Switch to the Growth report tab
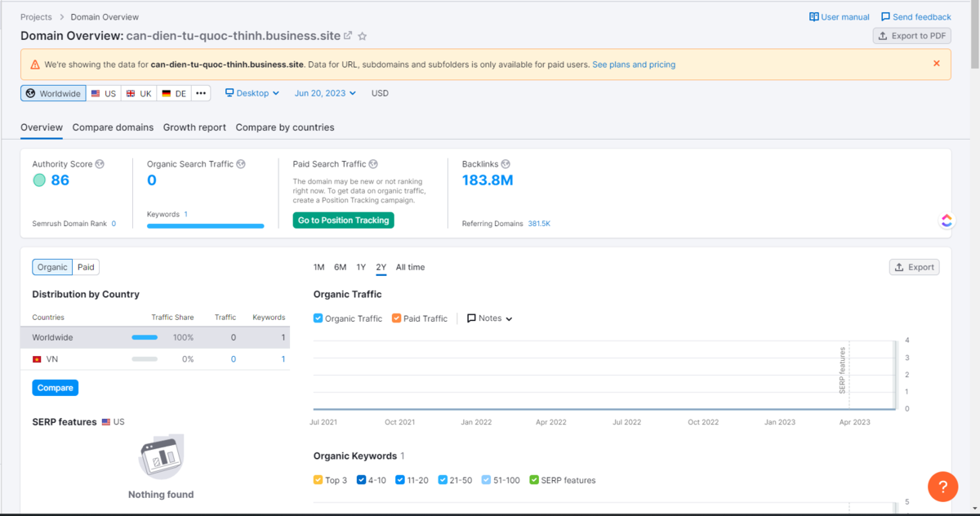This screenshot has width=980, height=516. [x=194, y=127]
